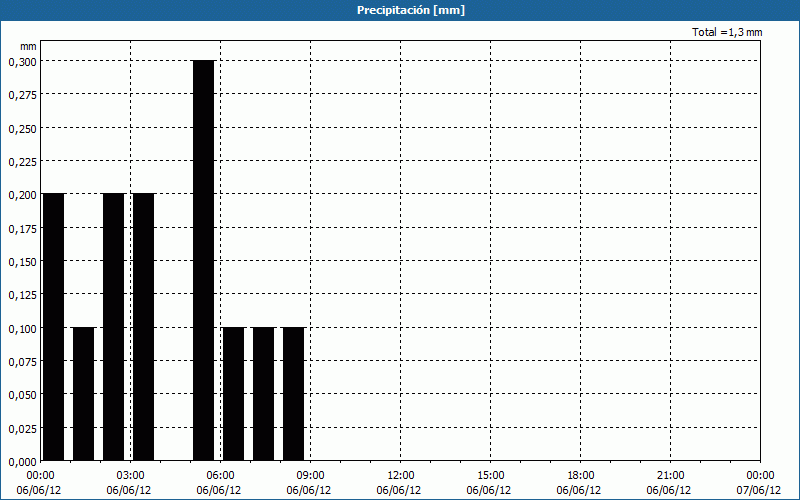Select the Total =1,3 mm label

727,32
